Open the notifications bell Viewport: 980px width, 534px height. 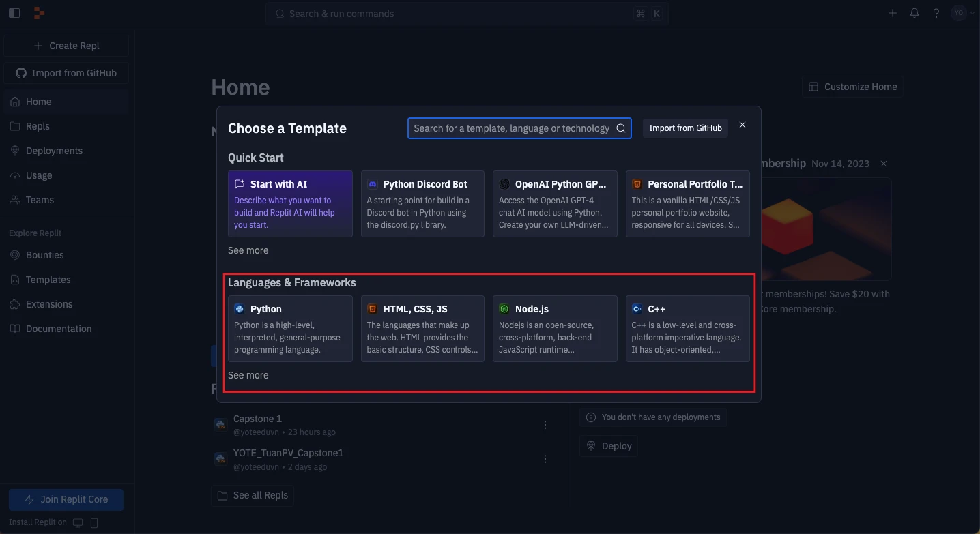tap(914, 13)
